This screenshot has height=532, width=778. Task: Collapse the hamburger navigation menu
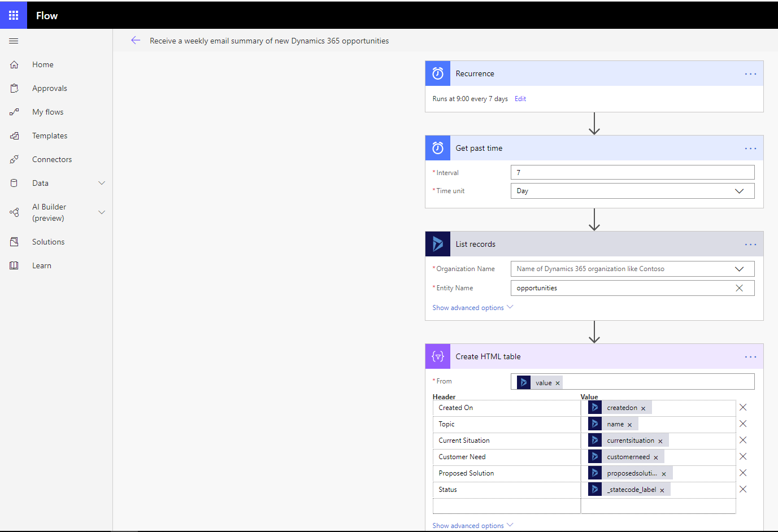click(14, 41)
